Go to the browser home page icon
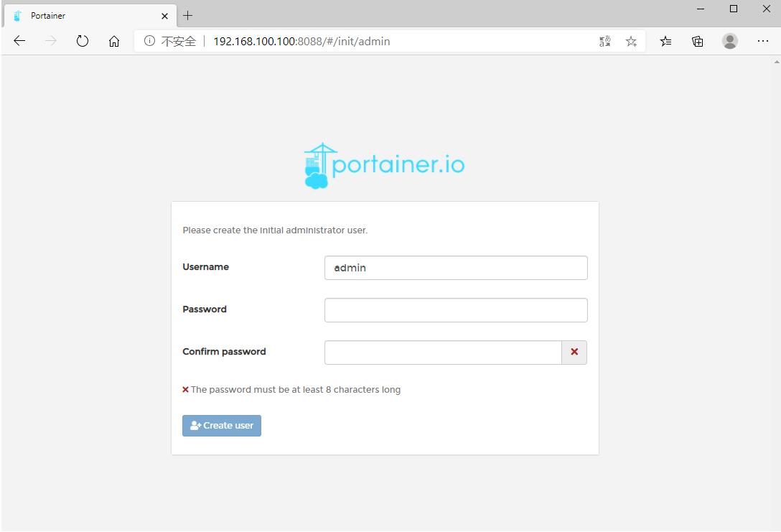This screenshot has width=781, height=532. tap(114, 41)
